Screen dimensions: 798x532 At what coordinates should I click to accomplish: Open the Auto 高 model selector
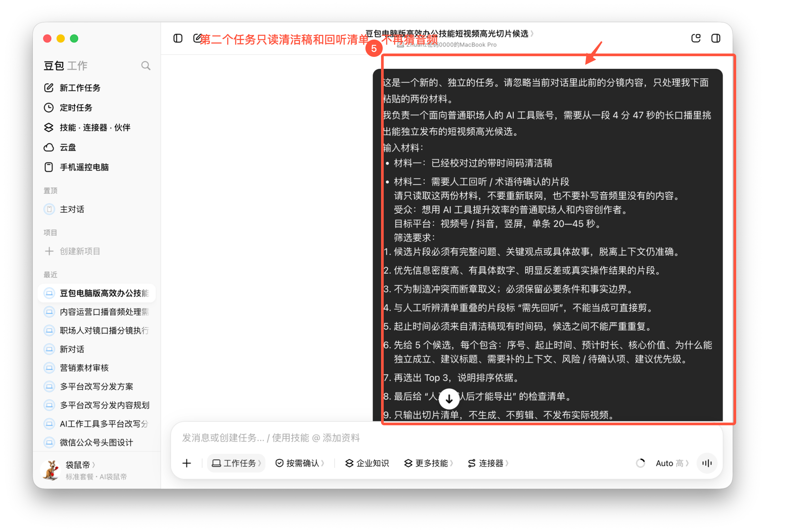click(x=672, y=463)
